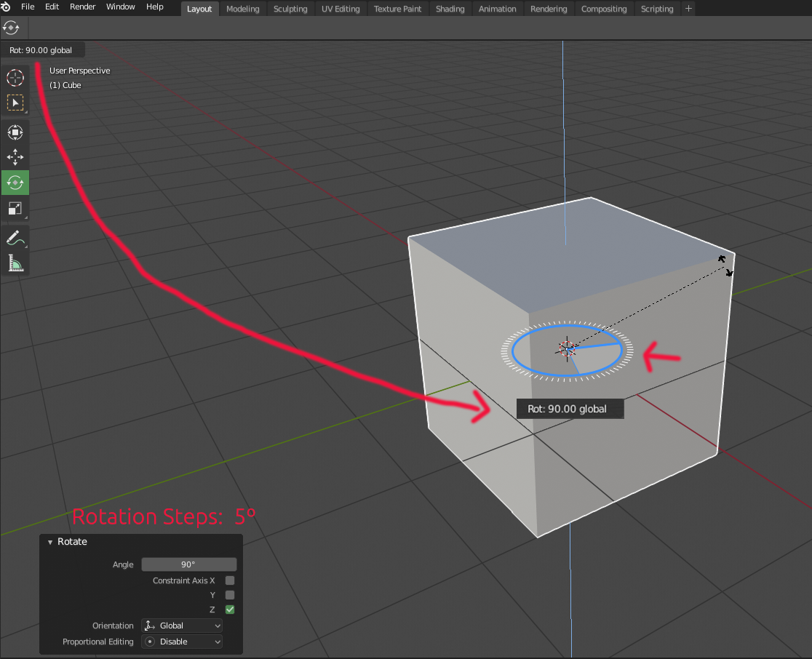The width and height of the screenshot is (812, 659).
Task: Add a new workspace with plus icon
Action: point(688,8)
